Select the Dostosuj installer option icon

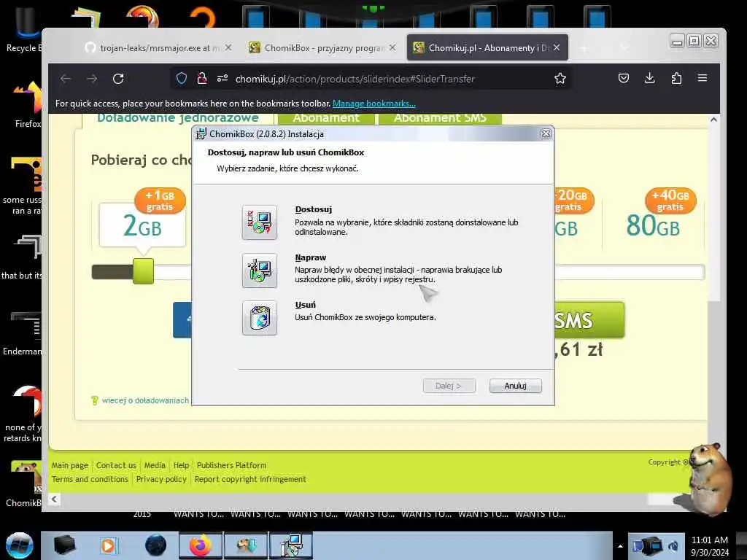click(x=259, y=222)
